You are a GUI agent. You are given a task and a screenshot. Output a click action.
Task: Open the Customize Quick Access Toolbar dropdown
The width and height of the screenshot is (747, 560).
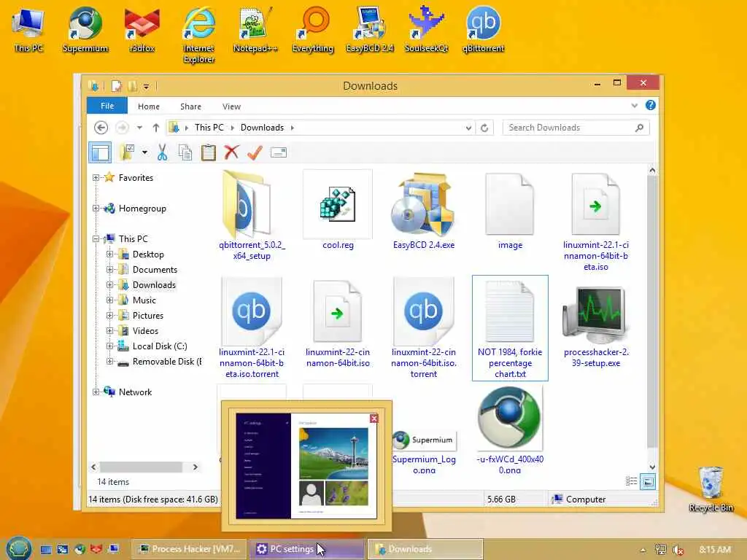tap(146, 87)
